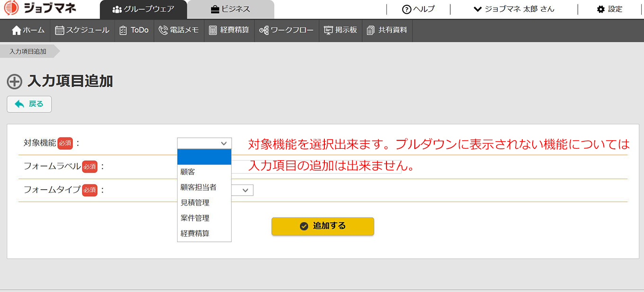Click the 設定 gear icon
Screen dimensions: 644x292
click(601, 9)
